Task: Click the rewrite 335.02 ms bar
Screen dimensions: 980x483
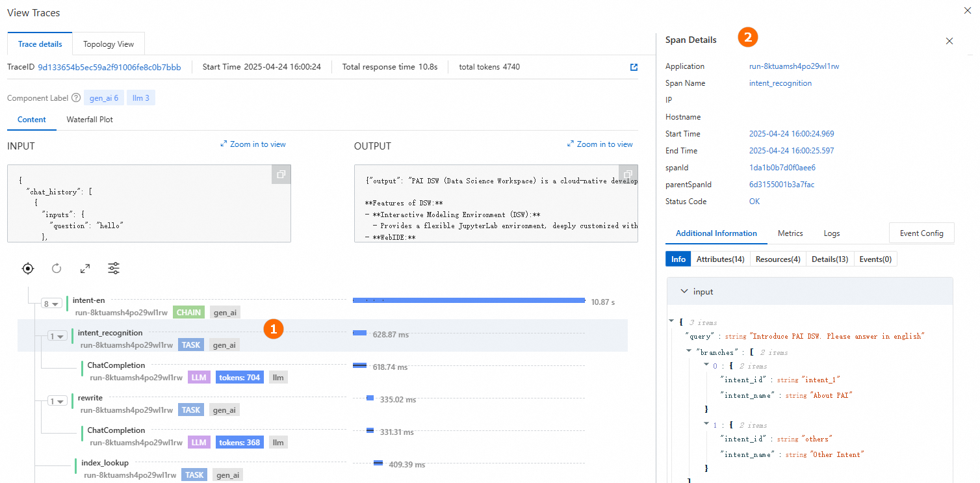Action: coord(370,398)
